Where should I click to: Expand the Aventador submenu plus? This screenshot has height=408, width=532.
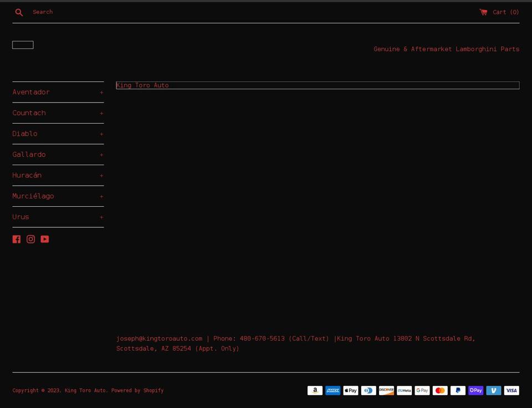pyautogui.click(x=101, y=93)
